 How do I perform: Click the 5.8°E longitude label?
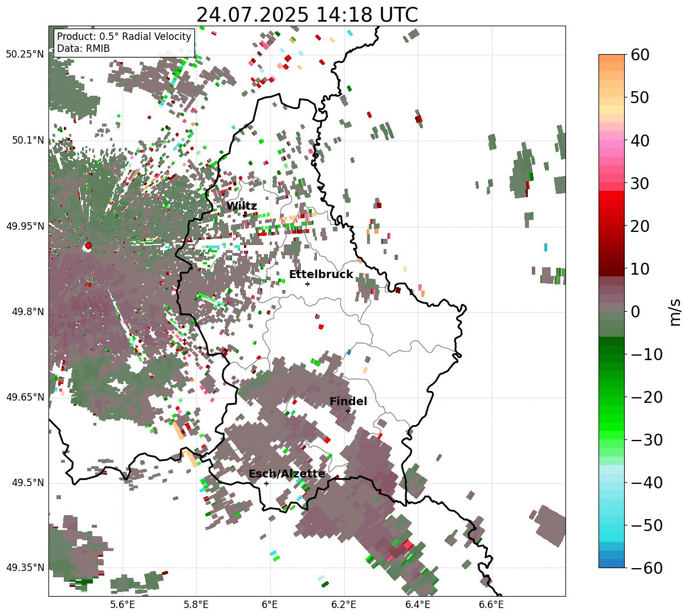[197, 605]
